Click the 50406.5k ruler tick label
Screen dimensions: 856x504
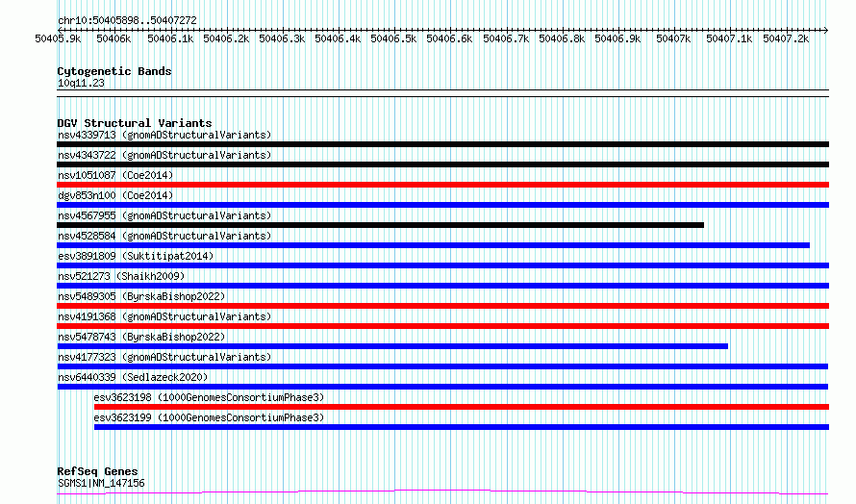pos(393,38)
